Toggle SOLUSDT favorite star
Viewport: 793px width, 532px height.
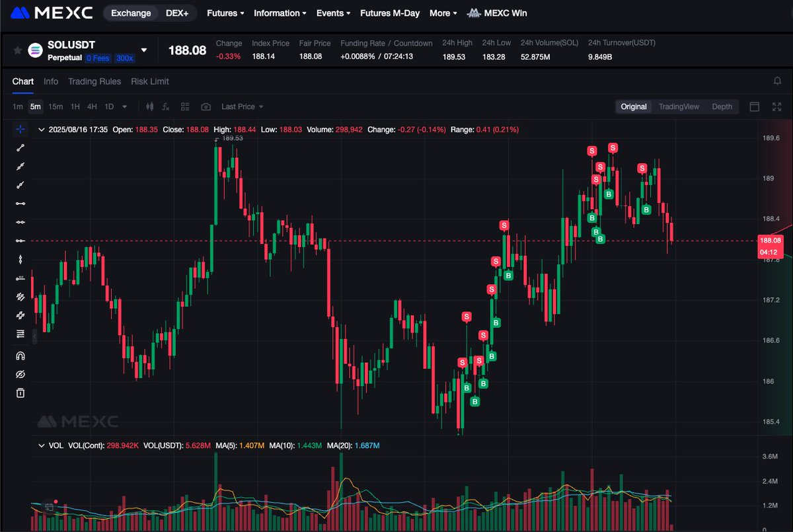[x=17, y=50]
